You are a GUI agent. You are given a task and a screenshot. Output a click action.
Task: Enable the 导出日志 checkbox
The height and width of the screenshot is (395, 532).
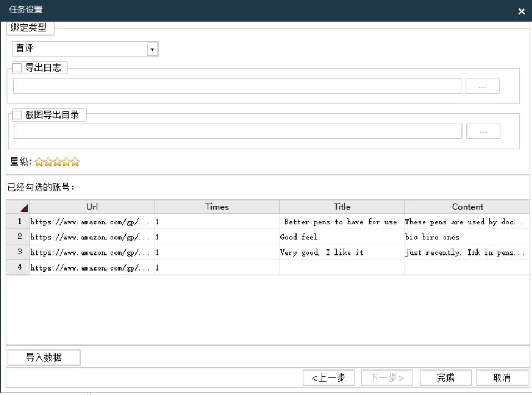click(x=17, y=68)
